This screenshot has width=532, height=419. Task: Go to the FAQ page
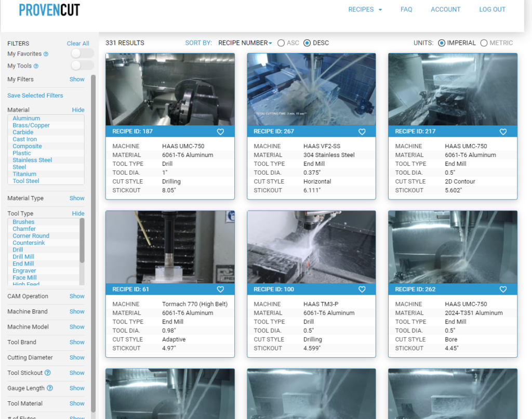406,9
